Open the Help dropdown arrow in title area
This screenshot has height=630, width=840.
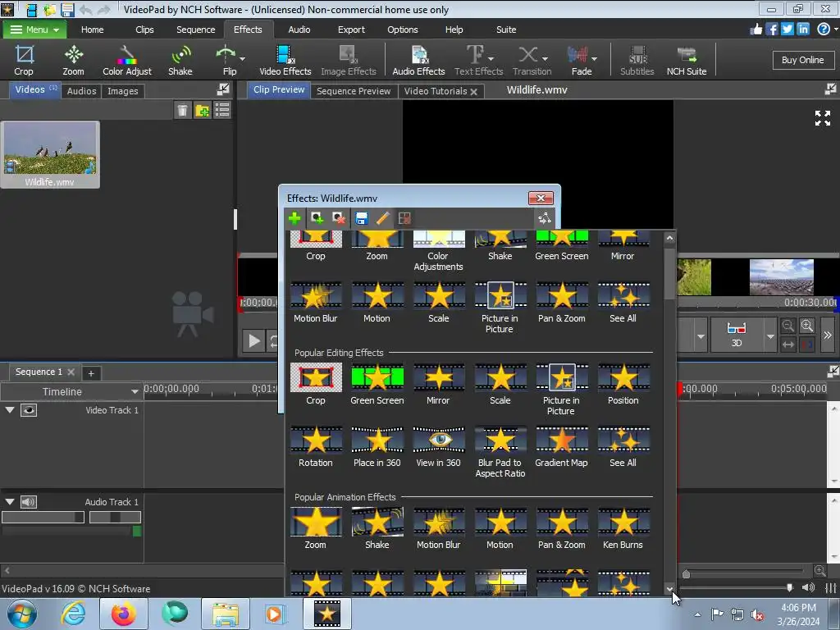pos(836,30)
